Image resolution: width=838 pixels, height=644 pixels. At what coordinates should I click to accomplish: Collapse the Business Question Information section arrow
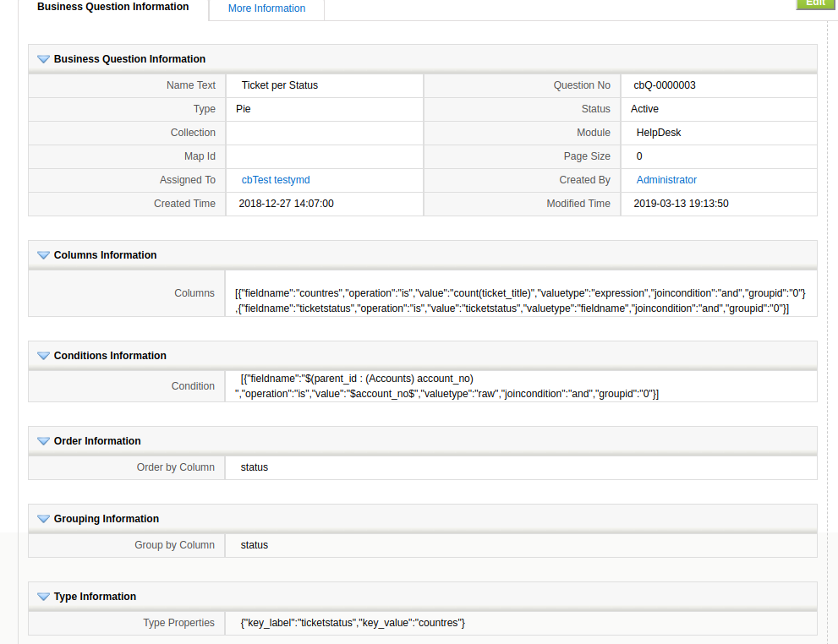click(43, 59)
